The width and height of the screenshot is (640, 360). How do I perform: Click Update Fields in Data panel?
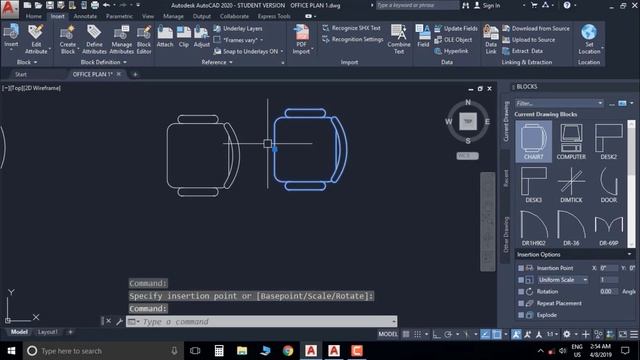[x=456, y=29]
